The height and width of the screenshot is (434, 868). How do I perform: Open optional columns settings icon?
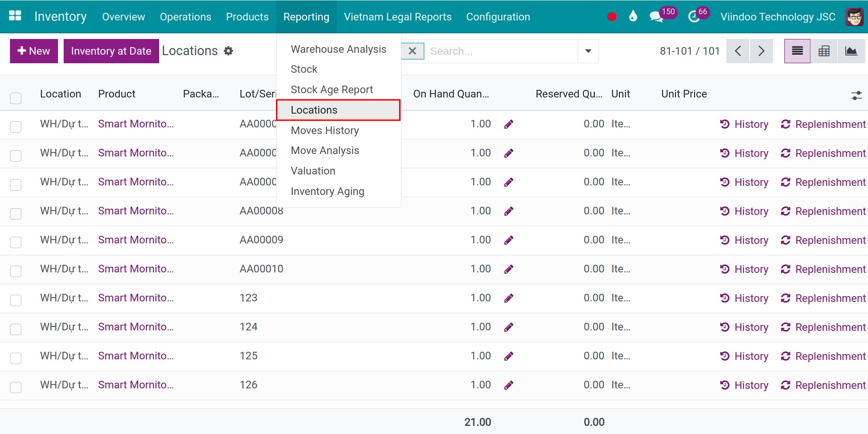tap(856, 96)
